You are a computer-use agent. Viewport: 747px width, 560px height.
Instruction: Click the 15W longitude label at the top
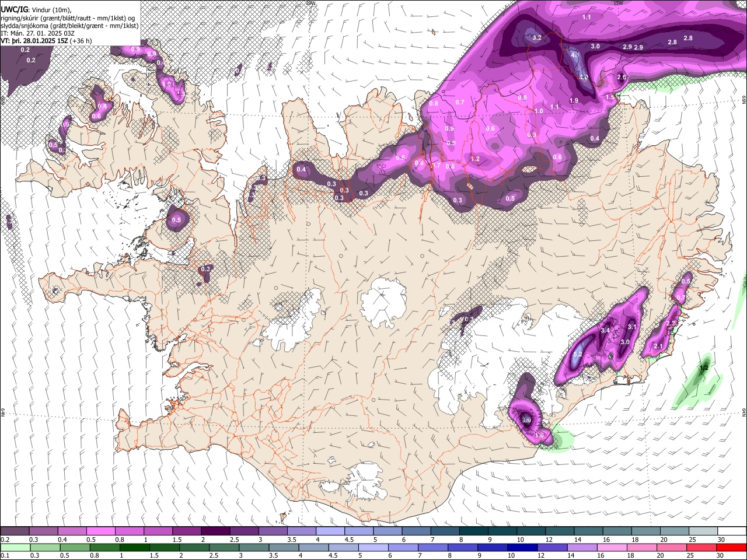(619, 3)
